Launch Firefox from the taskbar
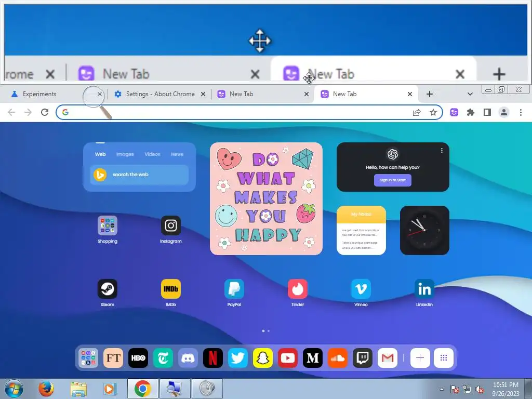532x399 pixels. tap(46, 389)
